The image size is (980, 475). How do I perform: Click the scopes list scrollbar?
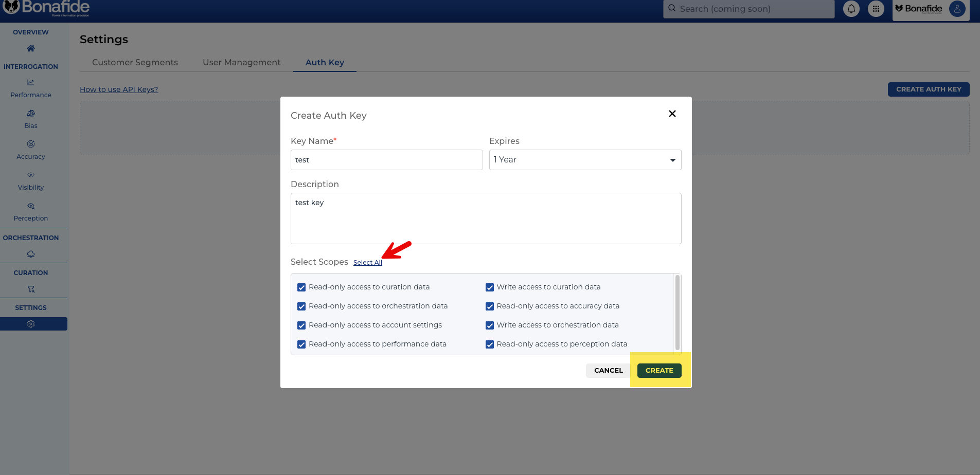point(677,313)
